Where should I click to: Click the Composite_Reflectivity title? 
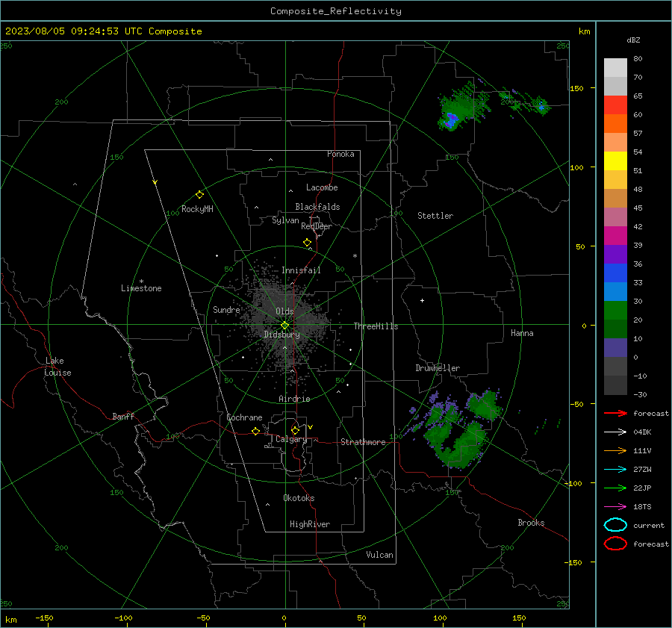click(336, 11)
